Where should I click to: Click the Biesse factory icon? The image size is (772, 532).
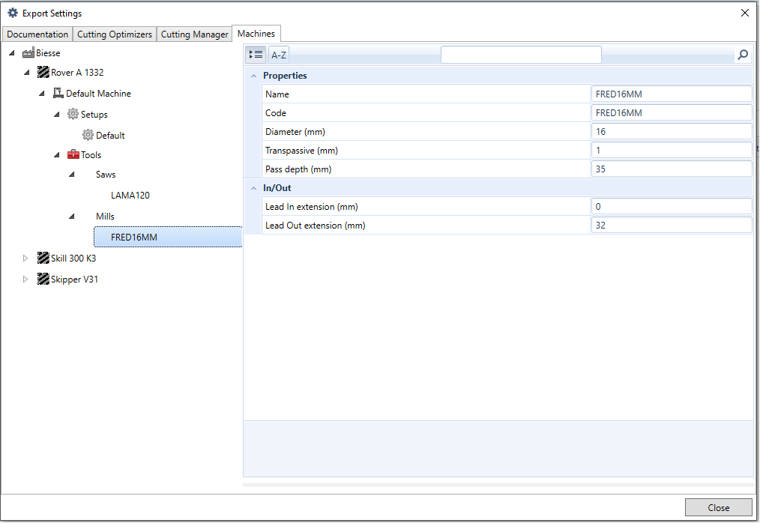[x=28, y=53]
